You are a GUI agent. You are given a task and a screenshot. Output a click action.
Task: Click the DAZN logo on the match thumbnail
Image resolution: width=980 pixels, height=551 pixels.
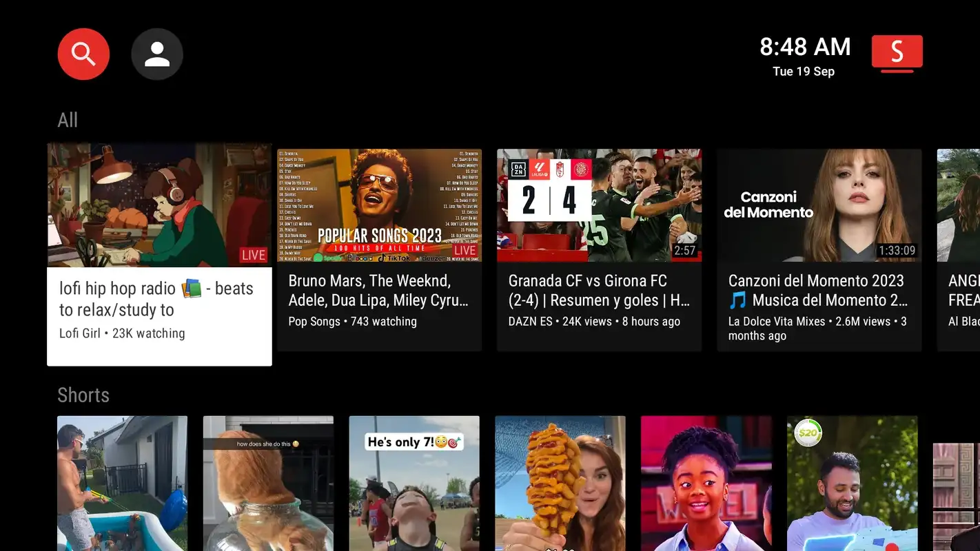520,169
